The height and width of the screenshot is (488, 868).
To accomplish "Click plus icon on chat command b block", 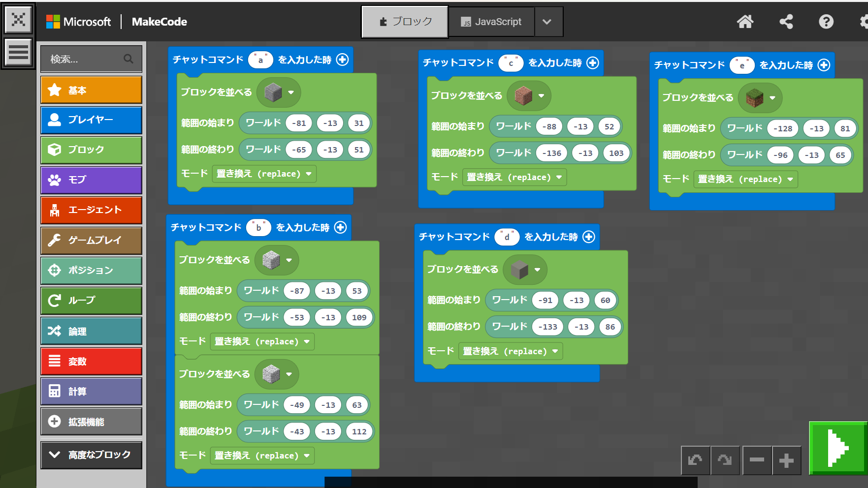I will point(340,227).
